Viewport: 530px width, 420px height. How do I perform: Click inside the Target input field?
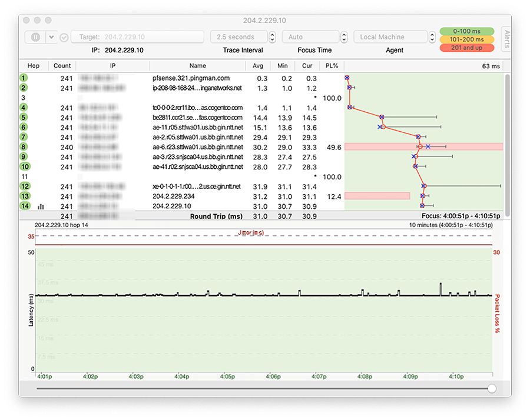[x=138, y=36]
